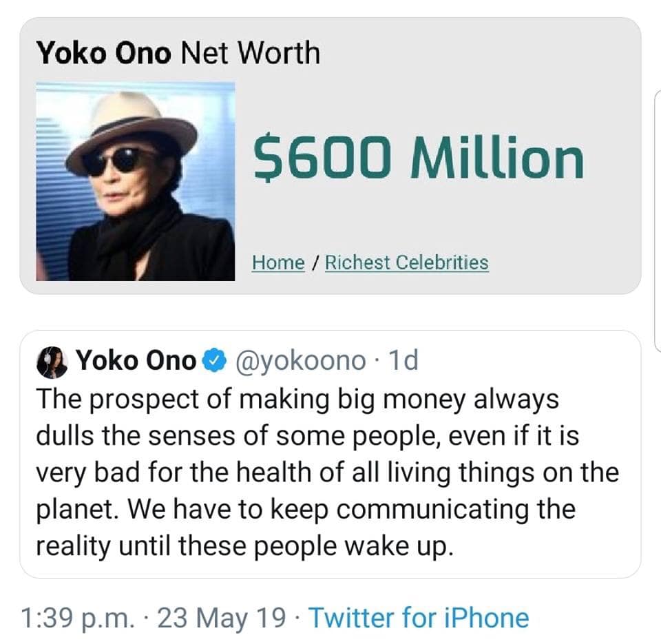The height and width of the screenshot is (644, 661).
Task: Tap the 1d tweet age label
Action: pyautogui.click(x=403, y=361)
